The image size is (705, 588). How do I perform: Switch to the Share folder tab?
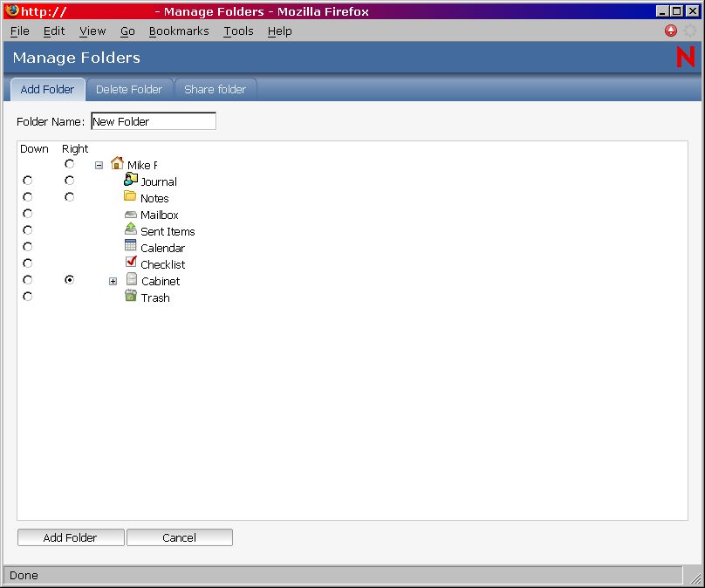coord(215,90)
